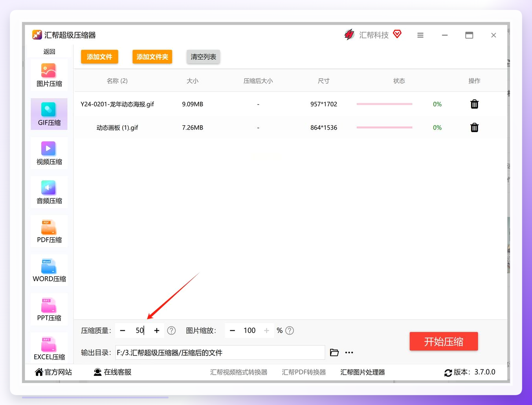The width and height of the screenshot is (532, 405).
Task: Open the 图片压缩 image compression tool
Action: click(49, 75)
